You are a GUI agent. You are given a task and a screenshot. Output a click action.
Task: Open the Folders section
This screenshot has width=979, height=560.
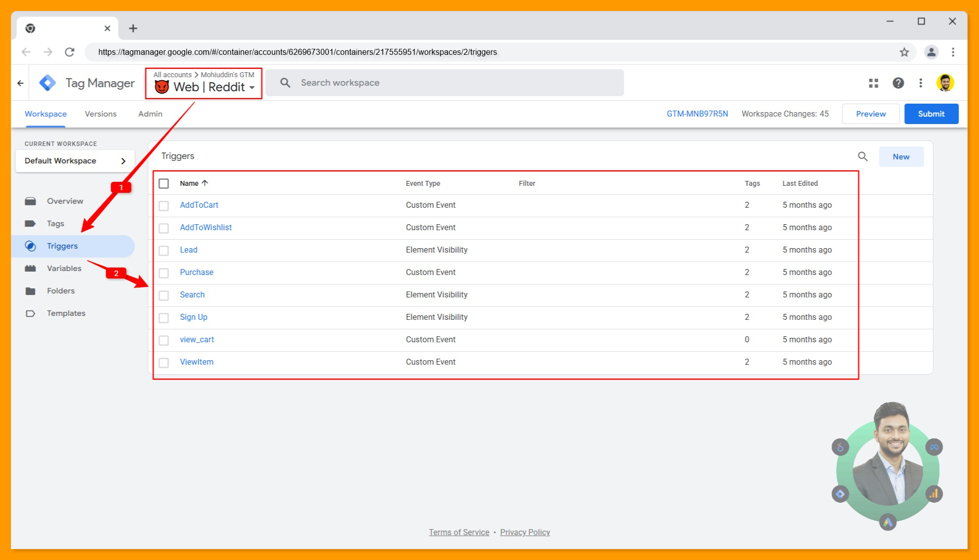61,290
